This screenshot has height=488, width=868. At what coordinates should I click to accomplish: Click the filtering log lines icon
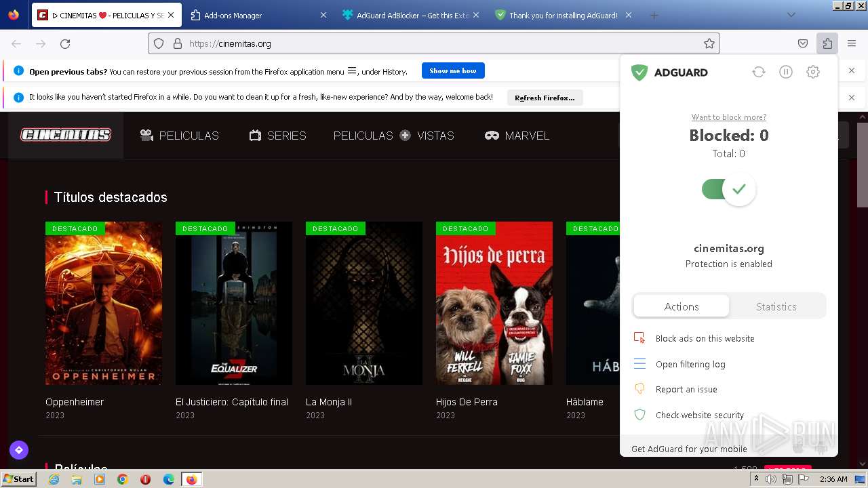pyautogui.click(x=639, y=364)
